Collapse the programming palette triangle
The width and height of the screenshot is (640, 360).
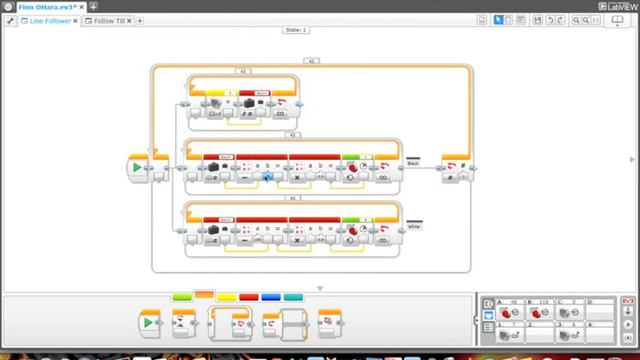tap(320, 289)
